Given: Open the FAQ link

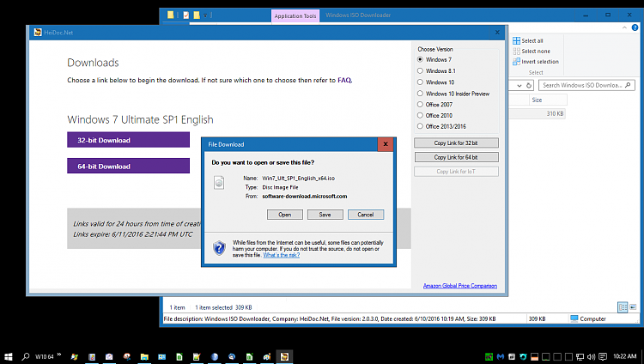Looking at the screenshot, I should click(344, 80).
